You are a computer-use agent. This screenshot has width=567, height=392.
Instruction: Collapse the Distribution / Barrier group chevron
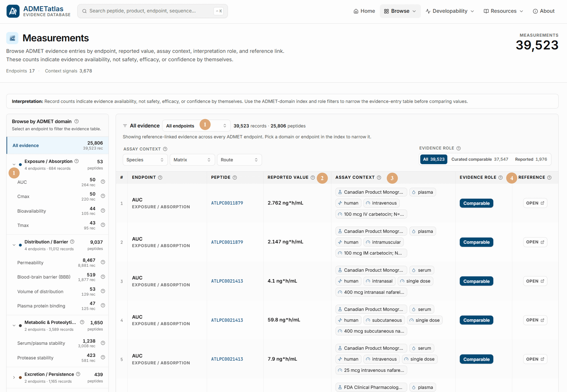(14, 245)
